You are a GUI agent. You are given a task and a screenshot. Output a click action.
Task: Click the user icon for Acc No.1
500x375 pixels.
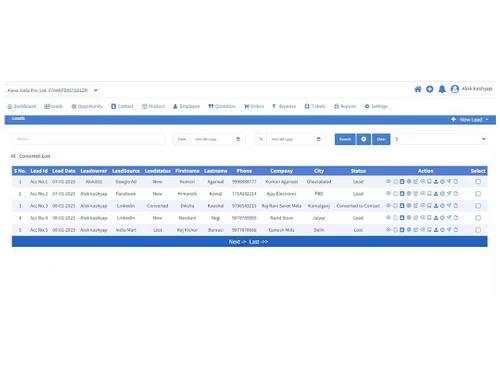[x=436, y=182]
